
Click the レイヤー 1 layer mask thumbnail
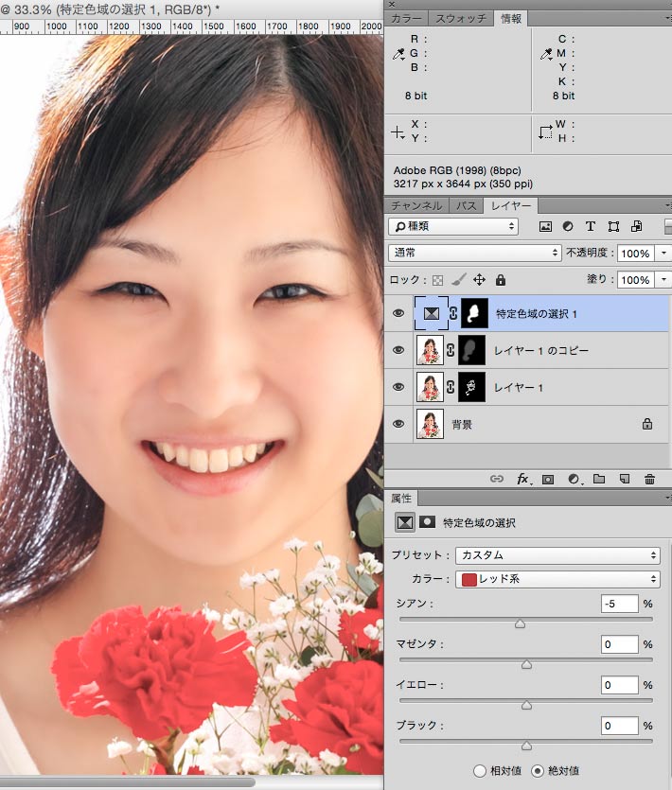click(x=472, y=387)
